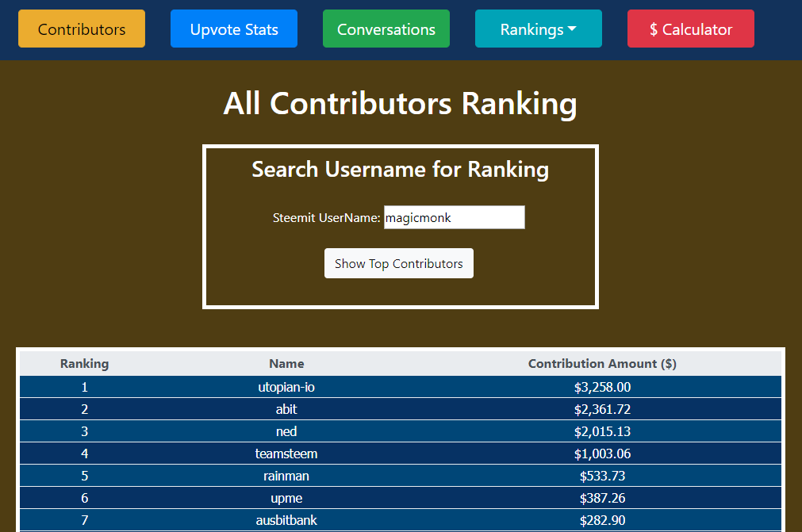Click the $2,015.13 contribution amount

[602, 431]
